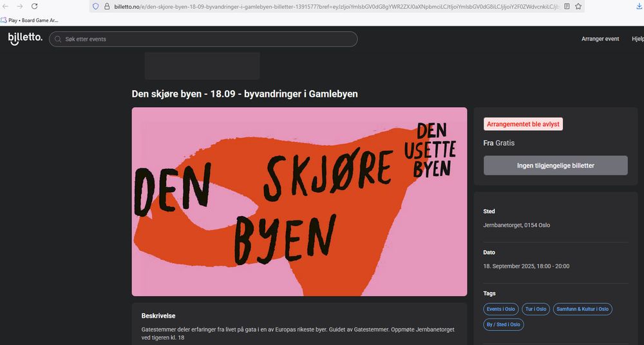Click the 'Den skjøre byen' event banner image
Screen dimensions: 644x345
click(299, 201)
